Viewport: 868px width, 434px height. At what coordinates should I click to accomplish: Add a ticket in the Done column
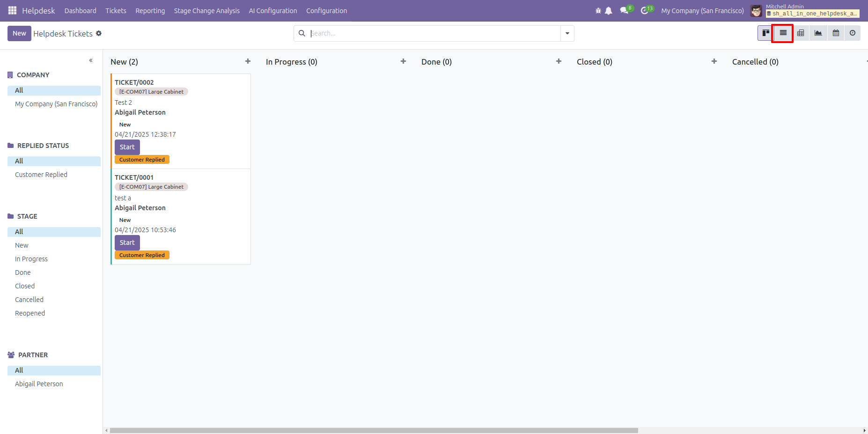click(559, 61)
